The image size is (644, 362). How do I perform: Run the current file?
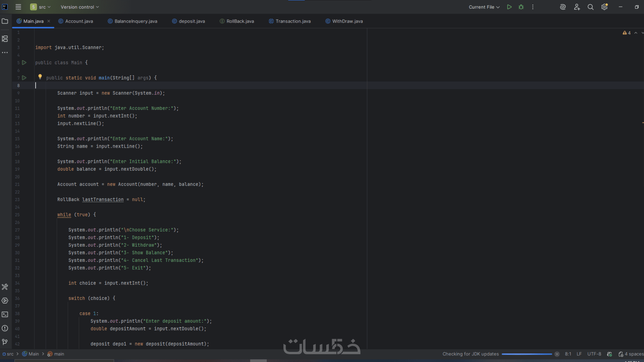509,7
